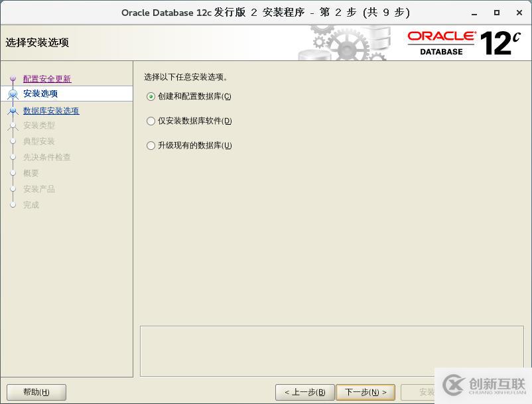Select 升级现有的数据库(U) radio option

pyautogui.click(x=189, y=145)
